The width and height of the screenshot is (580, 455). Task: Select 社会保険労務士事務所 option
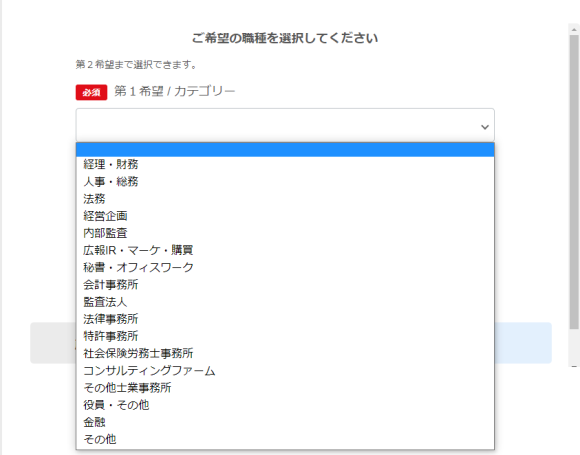point(285,353)
